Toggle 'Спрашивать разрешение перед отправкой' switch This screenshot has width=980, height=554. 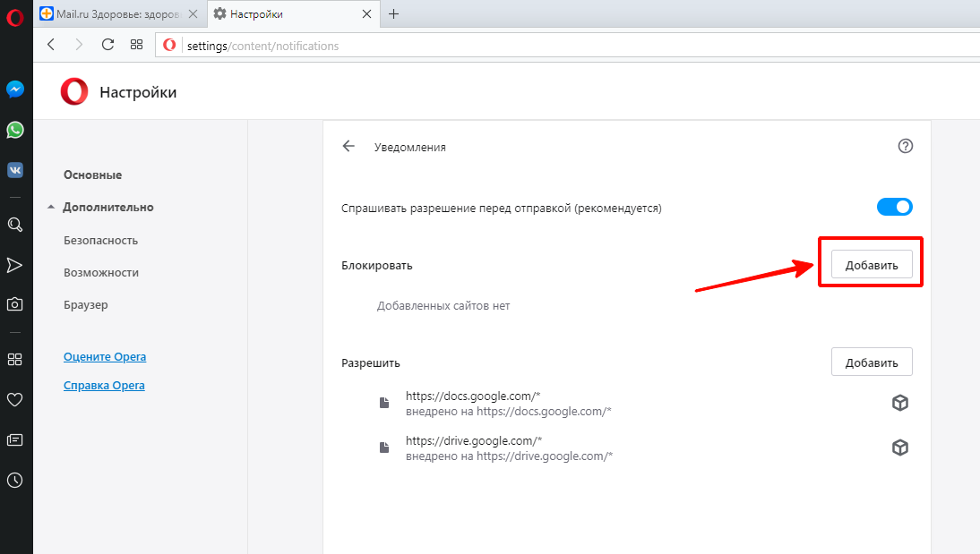894,207
